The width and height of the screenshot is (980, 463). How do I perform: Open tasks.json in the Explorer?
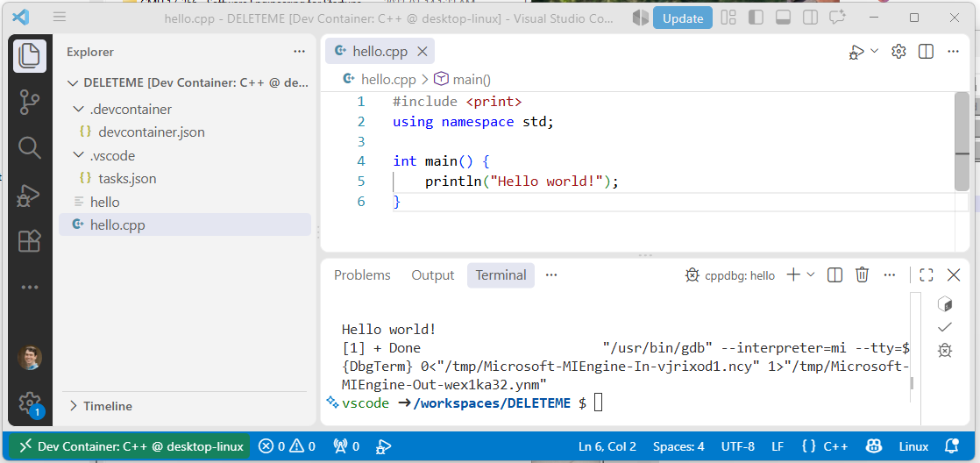tap(184, 179)
